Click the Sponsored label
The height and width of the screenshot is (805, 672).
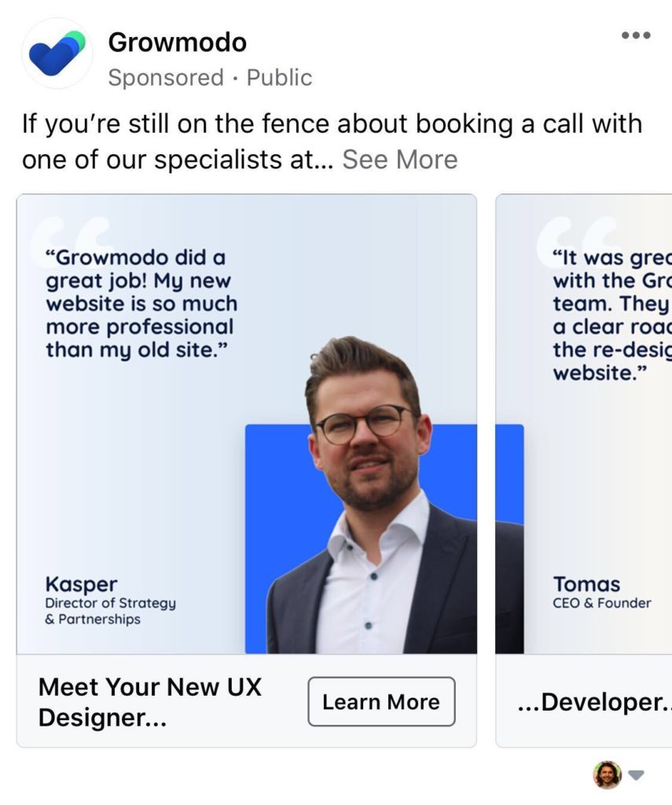click(x=166, y=78)
